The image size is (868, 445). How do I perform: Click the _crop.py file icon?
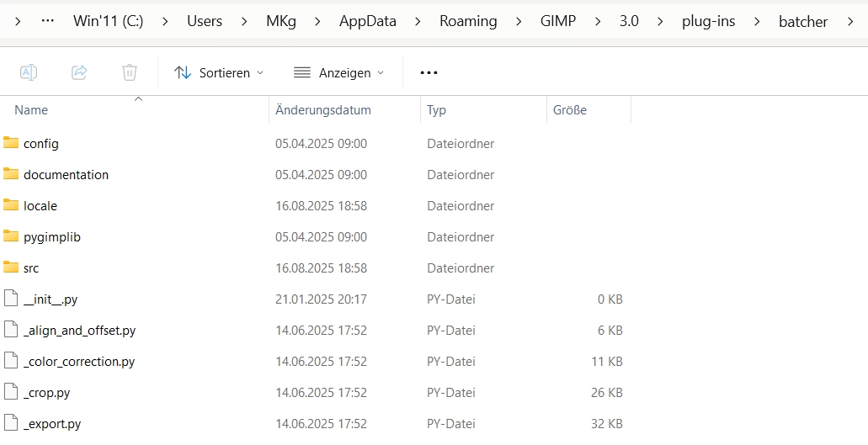pyautogui.click(x=11, y=392)
